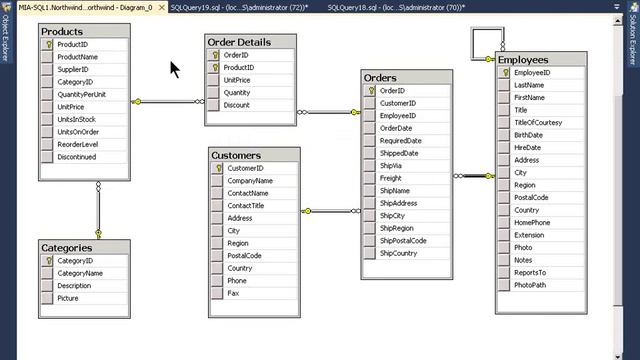
Task: Click row selector beside LastName
Action: 504,85
